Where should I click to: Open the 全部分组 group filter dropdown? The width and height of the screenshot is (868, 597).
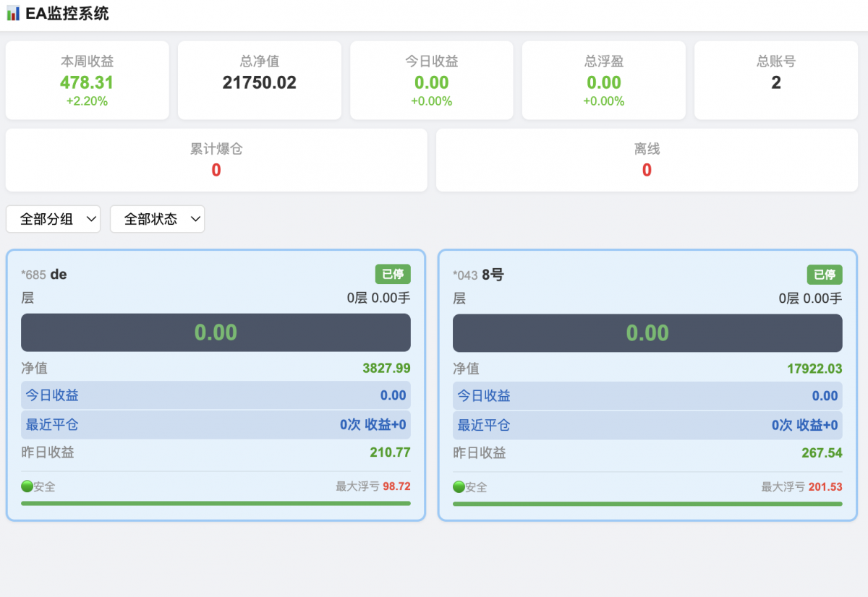pos(54,219)
